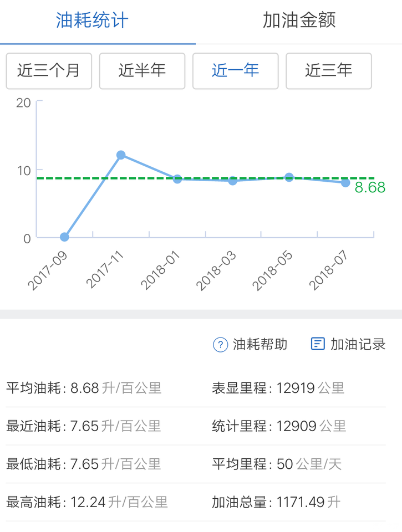Open the 加油记录 link
Viewport: 402px width, 532px height.
(358, 344)
